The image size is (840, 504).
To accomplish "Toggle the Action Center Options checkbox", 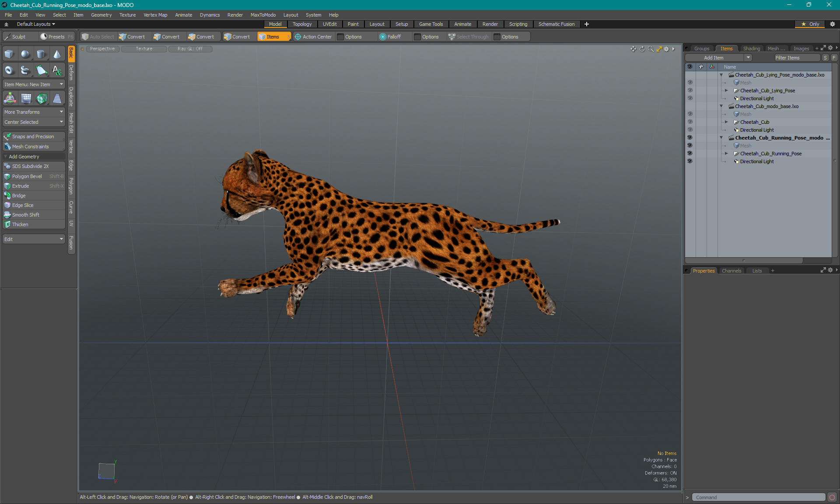I will (340, 37).
